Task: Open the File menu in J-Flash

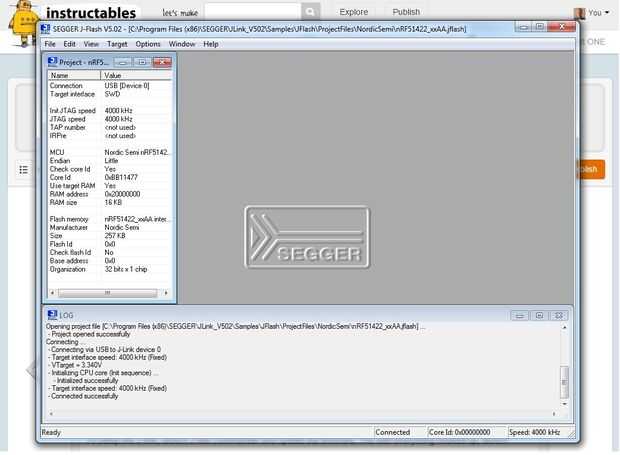Action: [50, 44]
